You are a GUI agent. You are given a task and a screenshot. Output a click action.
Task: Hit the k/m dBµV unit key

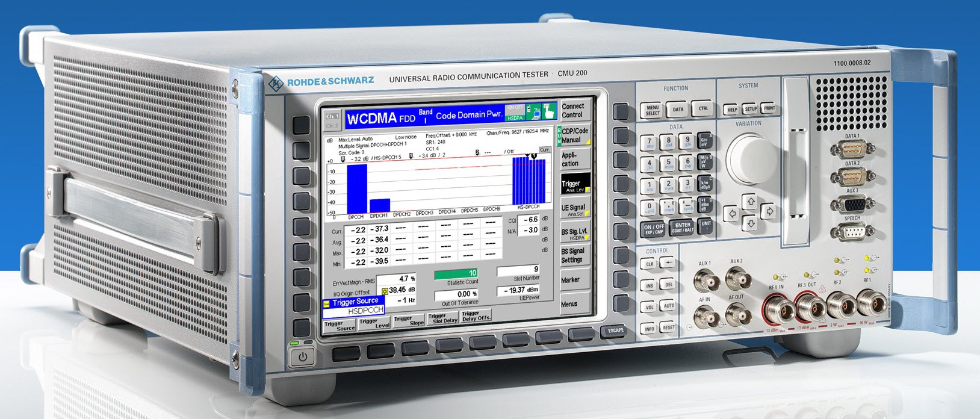click(x=705, y=184)
